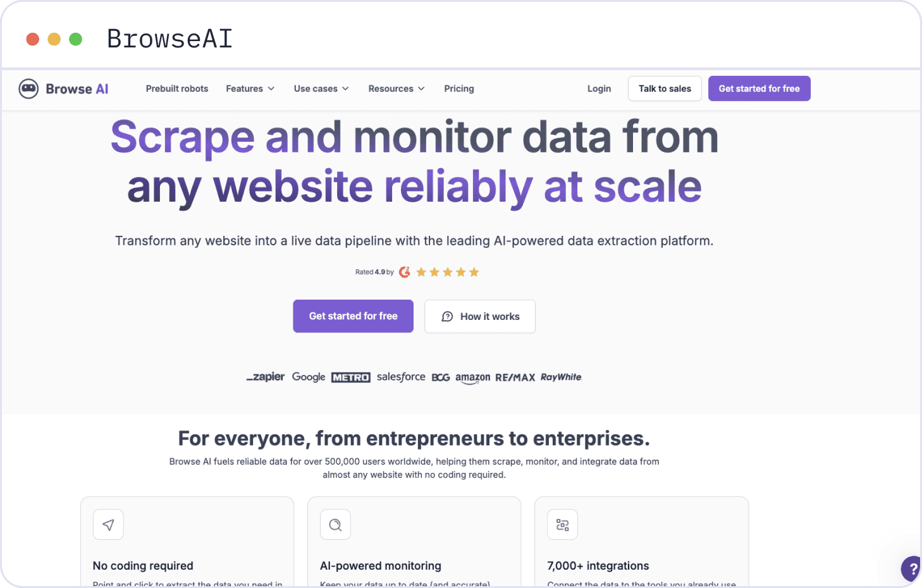Click the Login link
Viewport: 922px width, 588px height.
pos(599,89)
